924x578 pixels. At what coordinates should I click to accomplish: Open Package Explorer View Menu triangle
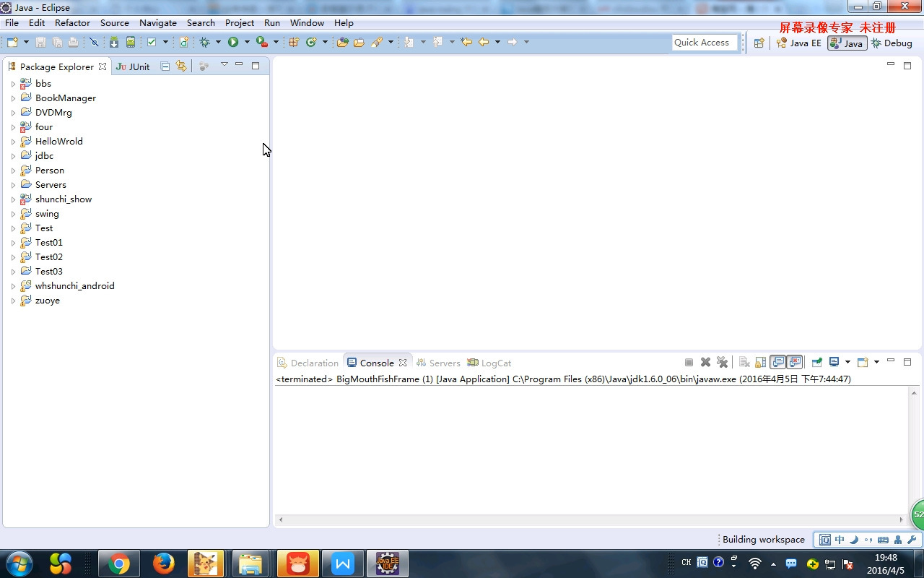[224, 65]
